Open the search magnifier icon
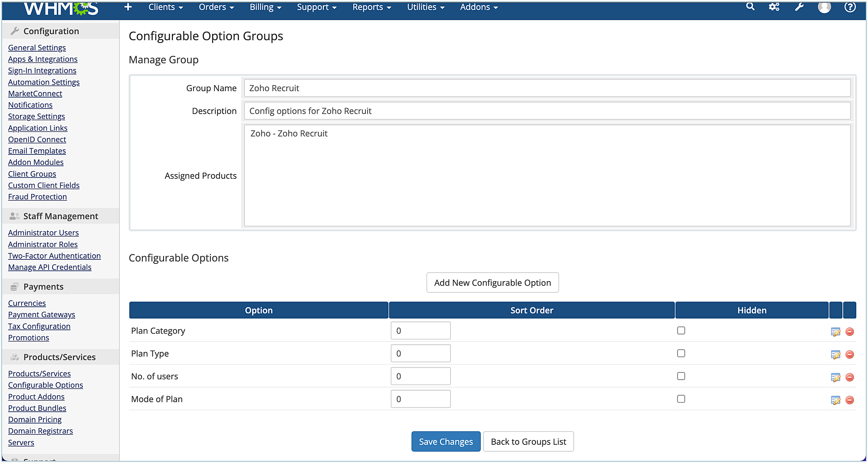 pos(750,7)
